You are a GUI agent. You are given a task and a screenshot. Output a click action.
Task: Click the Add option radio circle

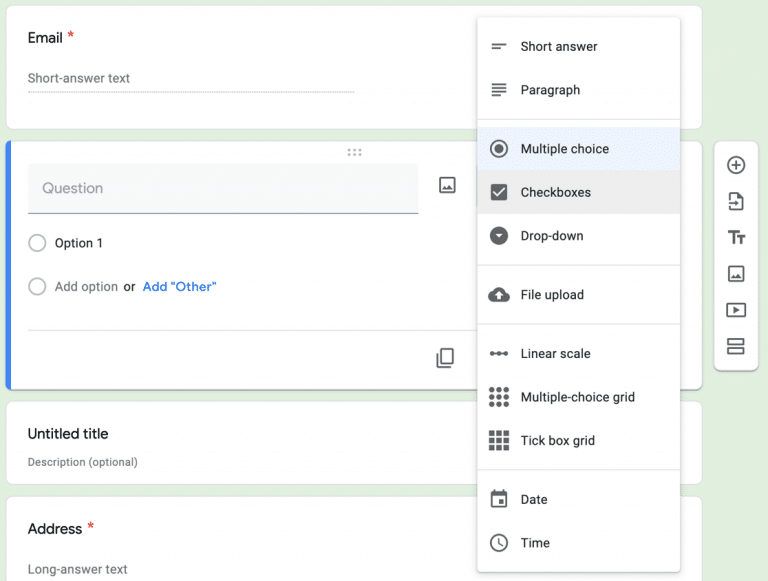pyautogui.click(x=37, y=287)
